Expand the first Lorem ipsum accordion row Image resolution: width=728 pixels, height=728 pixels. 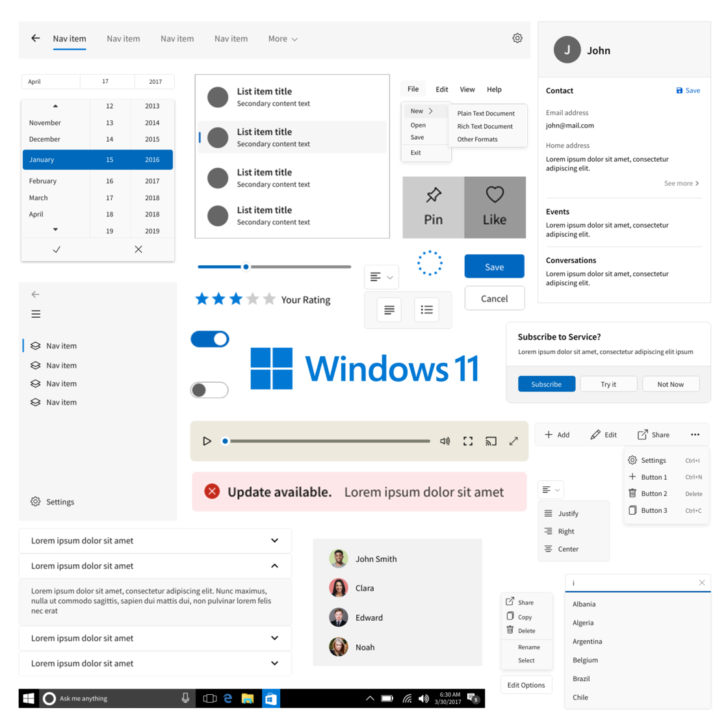tap(155, 540)
